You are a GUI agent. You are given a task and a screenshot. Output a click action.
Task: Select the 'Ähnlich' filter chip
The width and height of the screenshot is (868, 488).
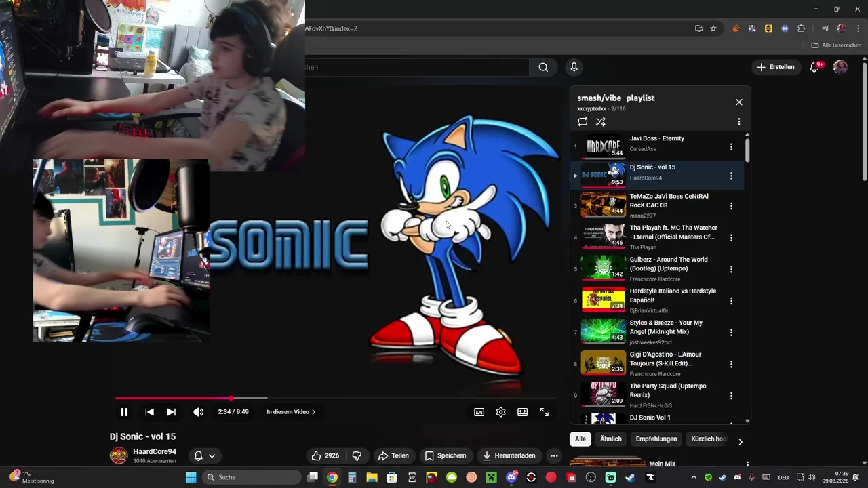tap(611, 439)
